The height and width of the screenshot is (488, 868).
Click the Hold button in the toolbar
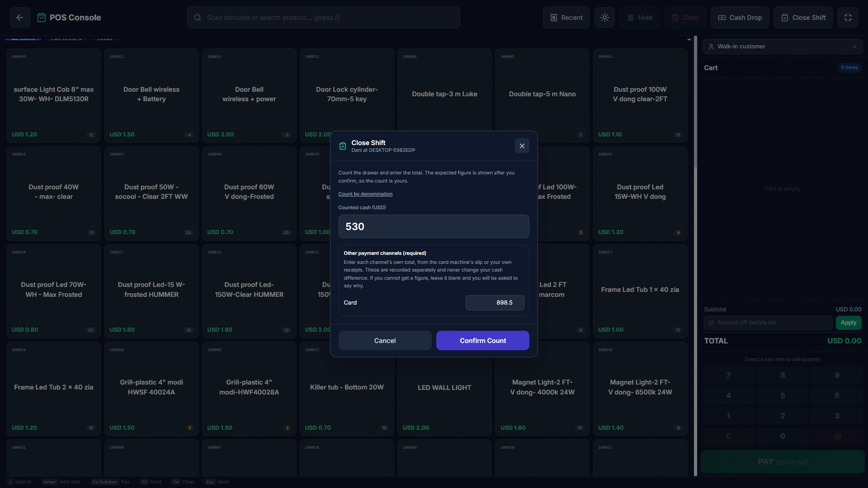[640, 18]
